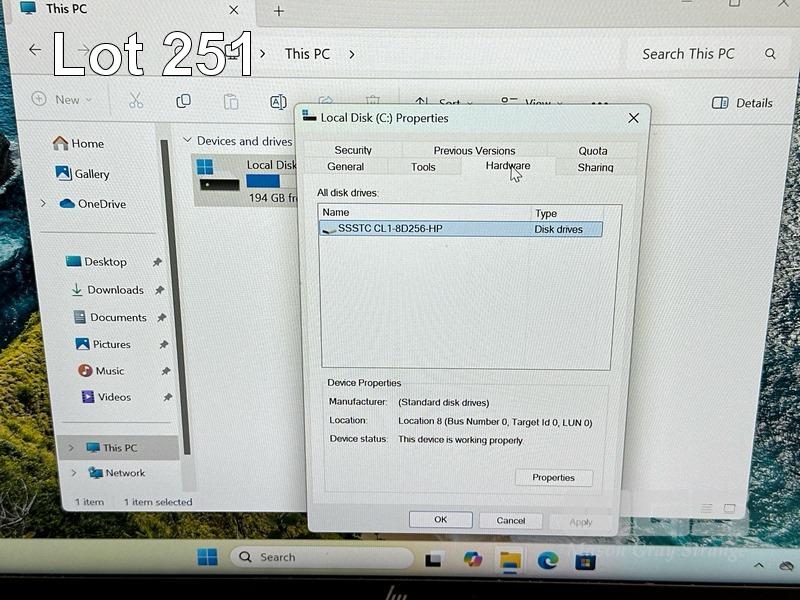Open the Windows Start menu
This screenshot has height=600, width=800.
(207, 557)
